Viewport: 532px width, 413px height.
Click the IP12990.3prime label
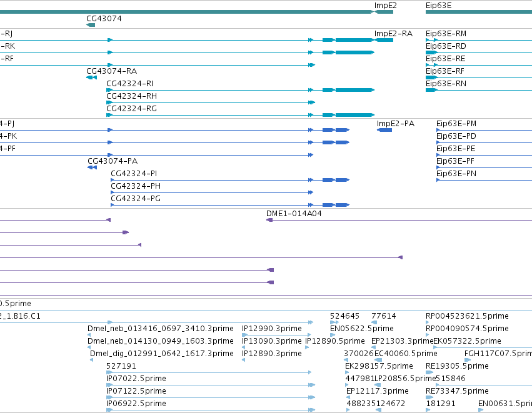pyautogui.click(x=272, y=329)
